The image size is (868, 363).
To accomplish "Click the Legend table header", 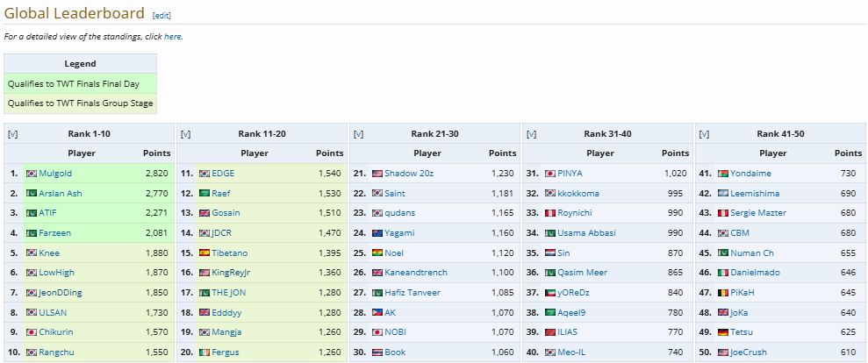I will (x=80, y=64).
